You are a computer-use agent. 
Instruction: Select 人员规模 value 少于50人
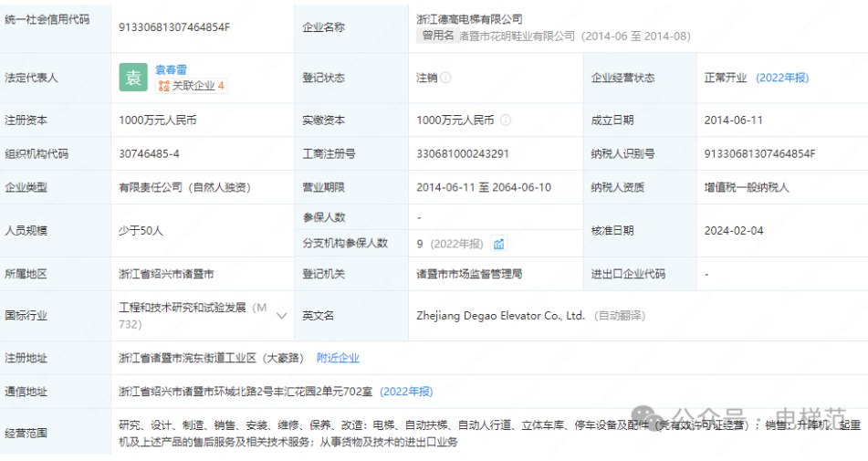[141, 231]
